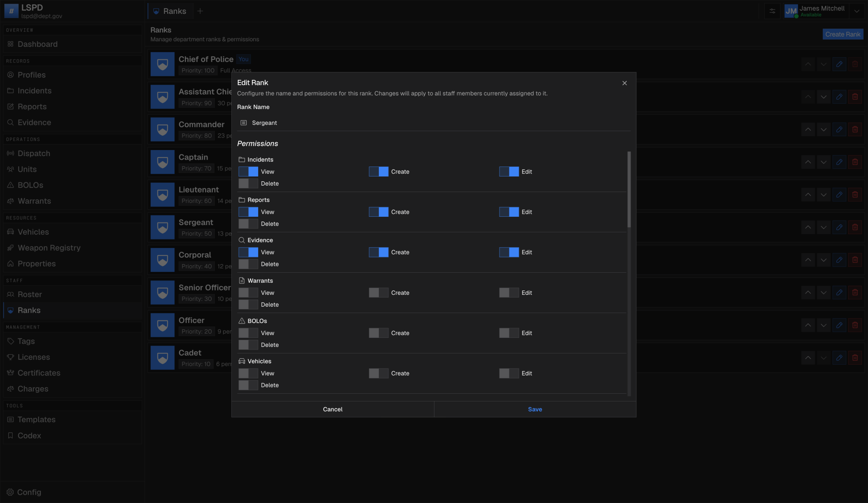Viewport: 868px width, 503px height.
Task: Delete the Captain rank trash icon
Action: point(855,162)
